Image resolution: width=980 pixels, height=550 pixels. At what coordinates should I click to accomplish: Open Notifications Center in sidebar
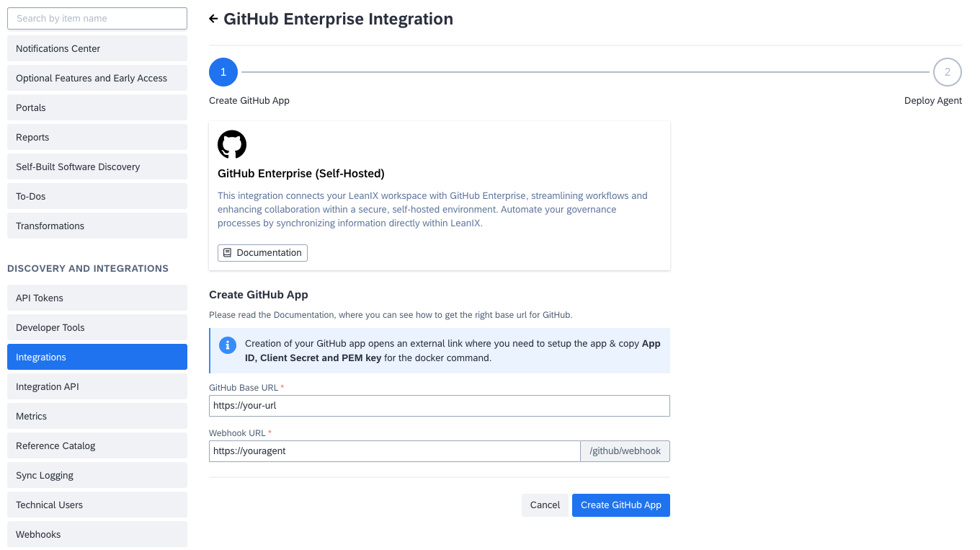pos(97,49)
